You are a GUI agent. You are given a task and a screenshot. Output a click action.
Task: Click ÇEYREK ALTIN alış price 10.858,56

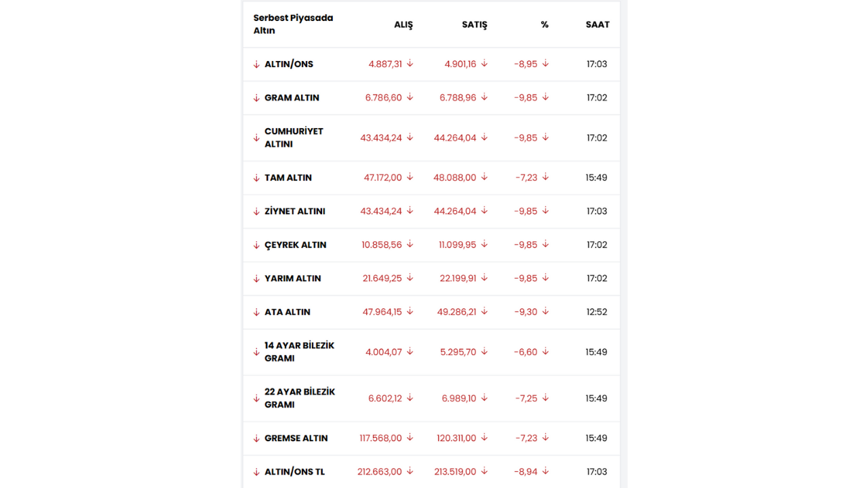click(x=382, y=245)
